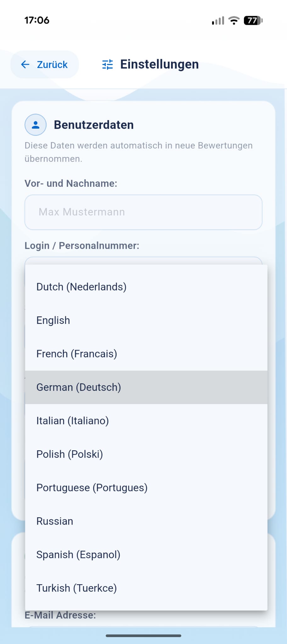
Task: Select Portuguese (Portugues) option
Action: (x=92, y=488)
